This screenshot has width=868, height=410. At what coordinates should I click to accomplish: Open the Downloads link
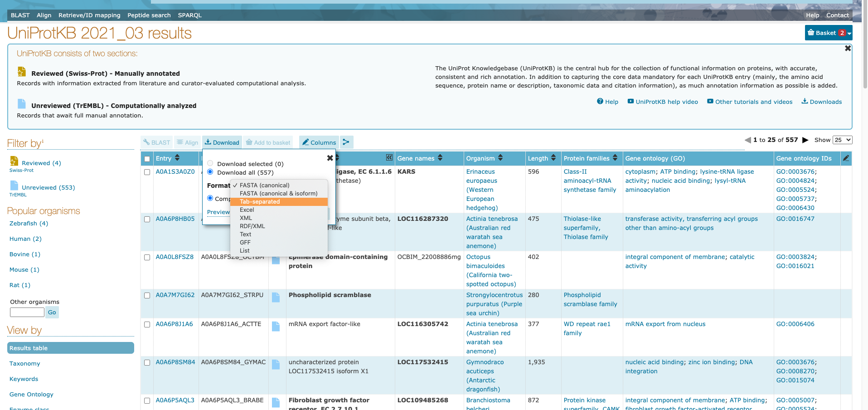tap(822, 102)
